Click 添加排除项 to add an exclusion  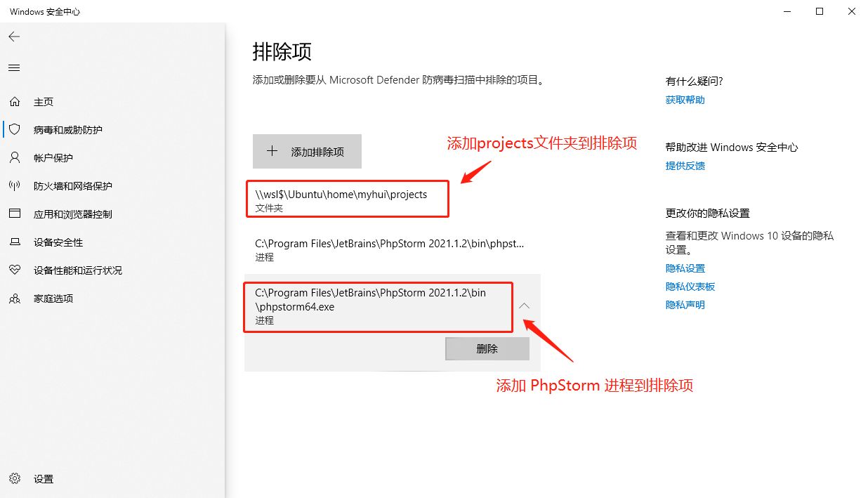click(307, 150)
